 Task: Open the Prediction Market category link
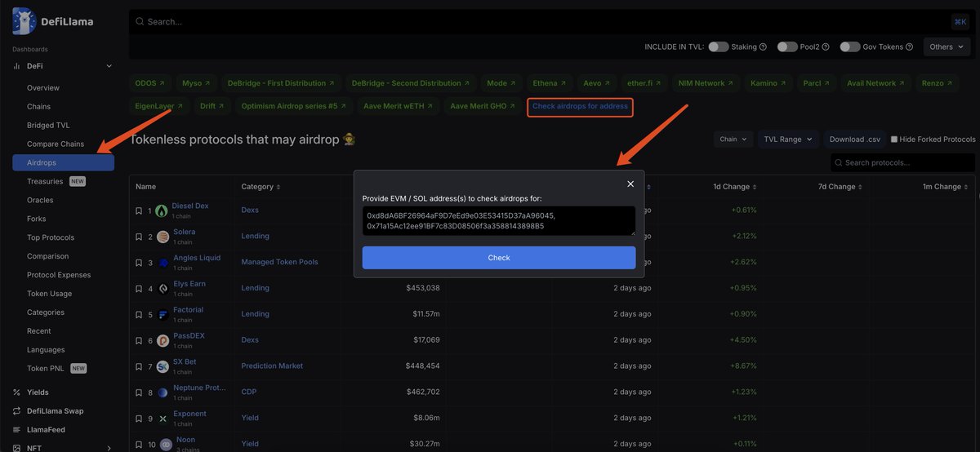(272, 366)
